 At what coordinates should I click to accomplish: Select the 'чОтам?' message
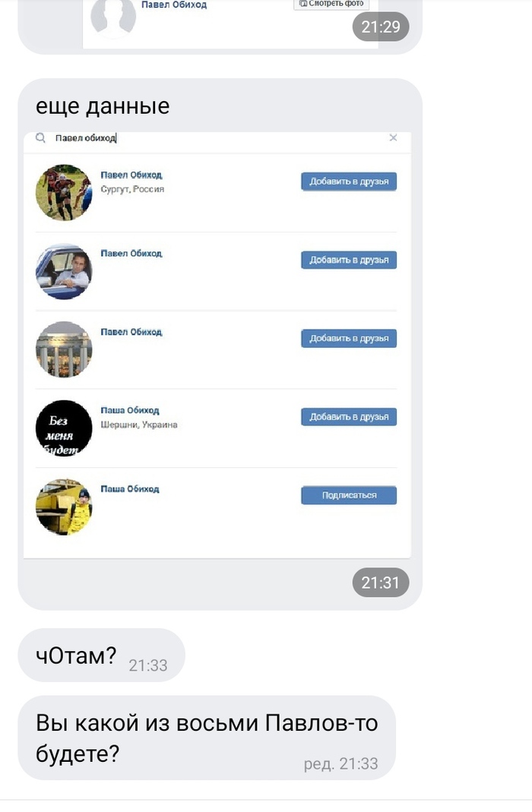[102, 656]
